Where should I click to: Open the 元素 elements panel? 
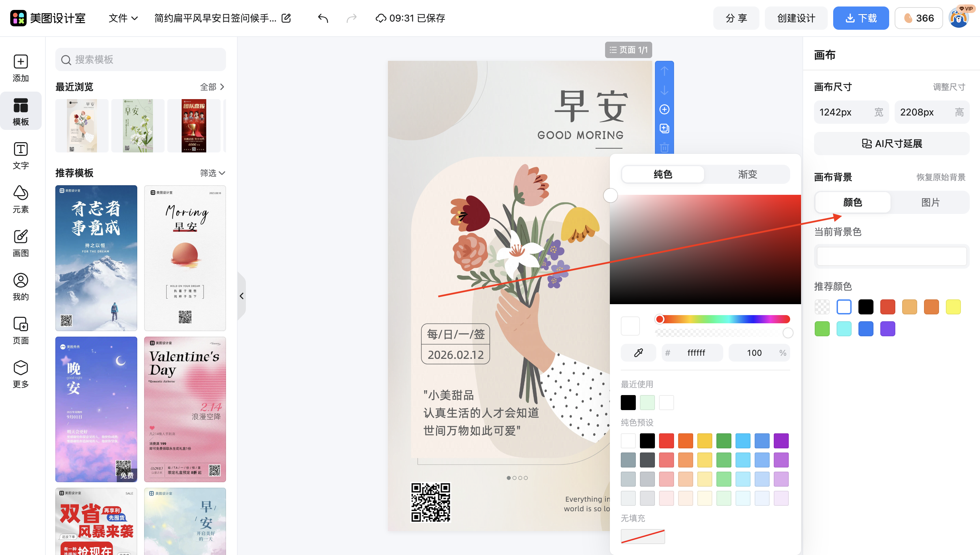click(x=20, y=199)
